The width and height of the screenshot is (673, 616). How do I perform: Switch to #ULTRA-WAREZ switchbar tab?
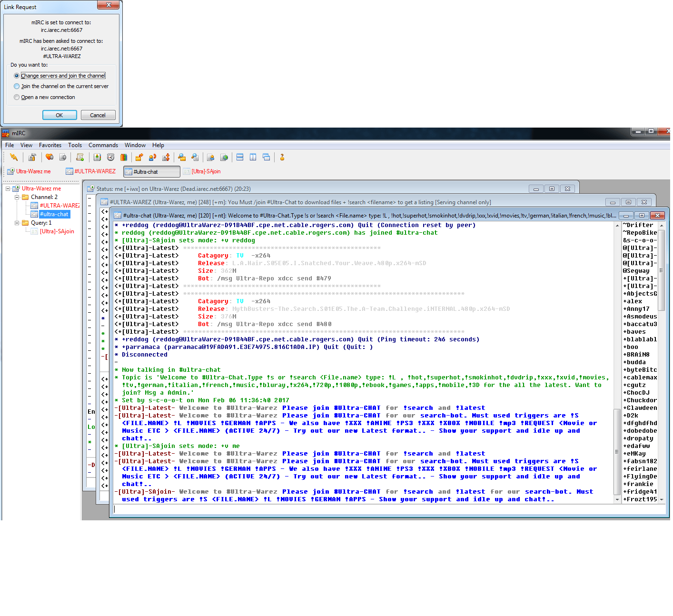coord(92,171)
